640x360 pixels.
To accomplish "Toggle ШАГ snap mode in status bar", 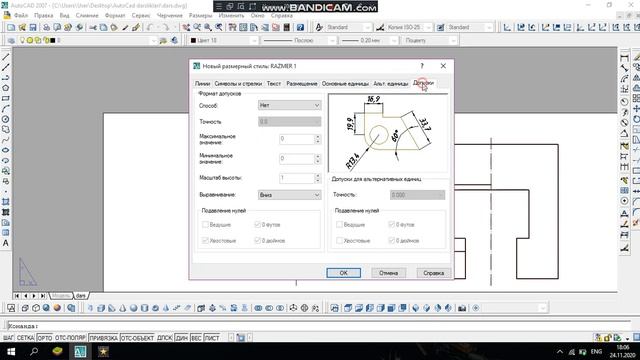I will tap(8, 338).
